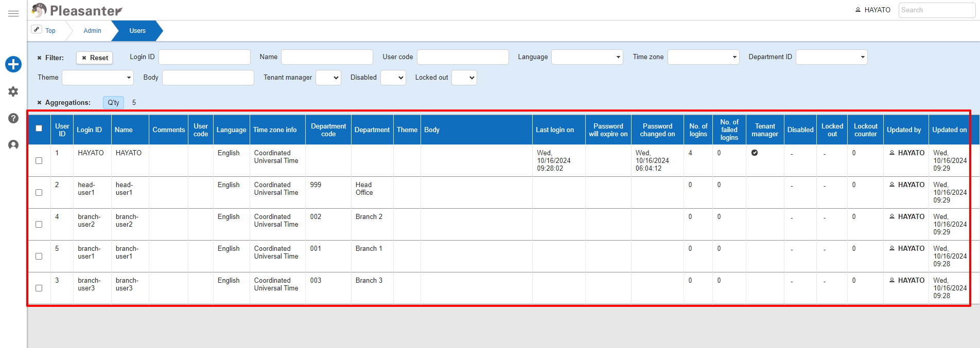Sort by Lockout counter column header

pos(866,130)
